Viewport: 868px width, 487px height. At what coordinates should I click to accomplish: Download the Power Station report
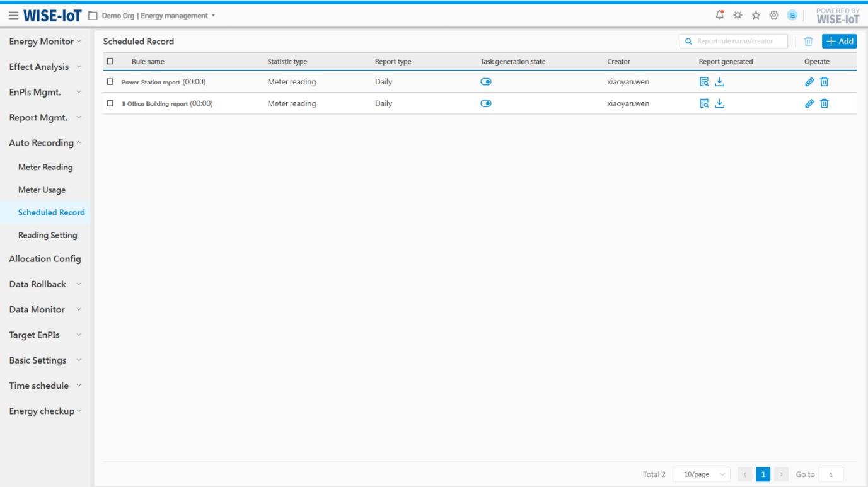tap(720, 82)
